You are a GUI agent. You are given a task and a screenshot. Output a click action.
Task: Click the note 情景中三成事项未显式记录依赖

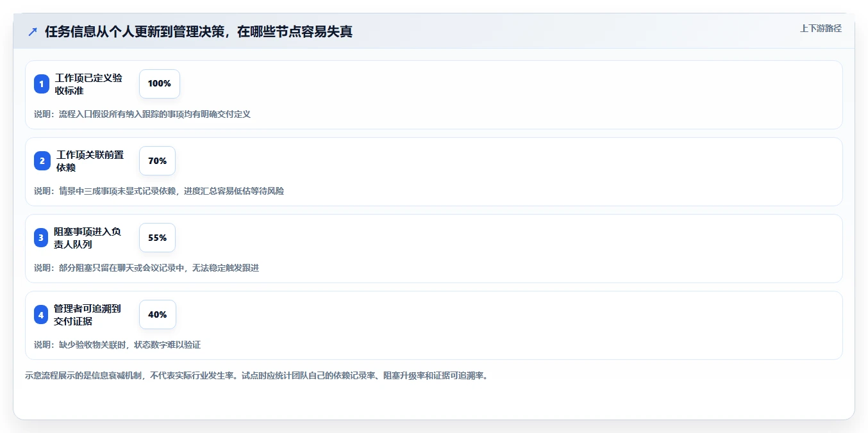tap(159, 191)
